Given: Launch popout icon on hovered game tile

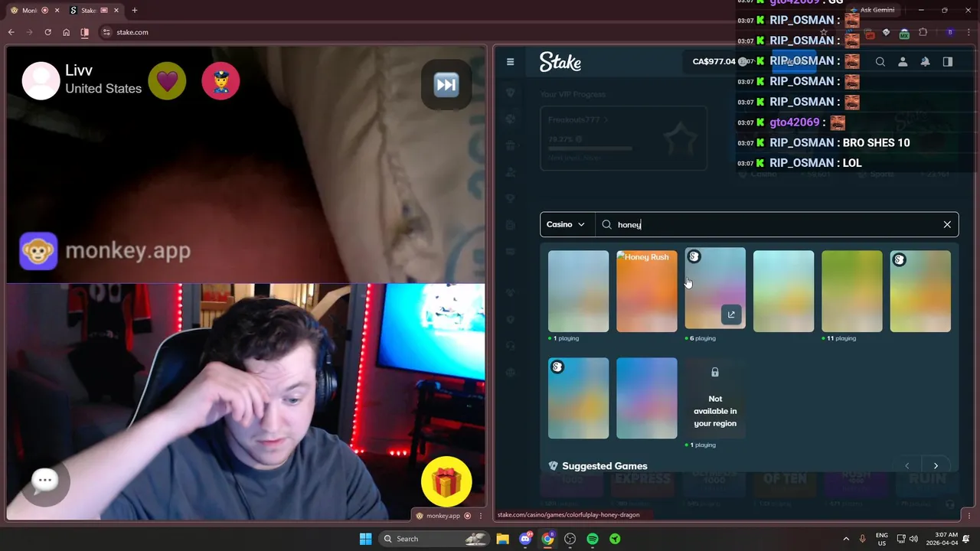Looking at the screenshot, I should tap(731, 315).
